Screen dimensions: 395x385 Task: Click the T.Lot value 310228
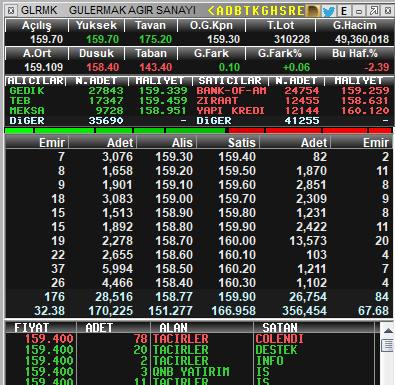coord(292,39)
